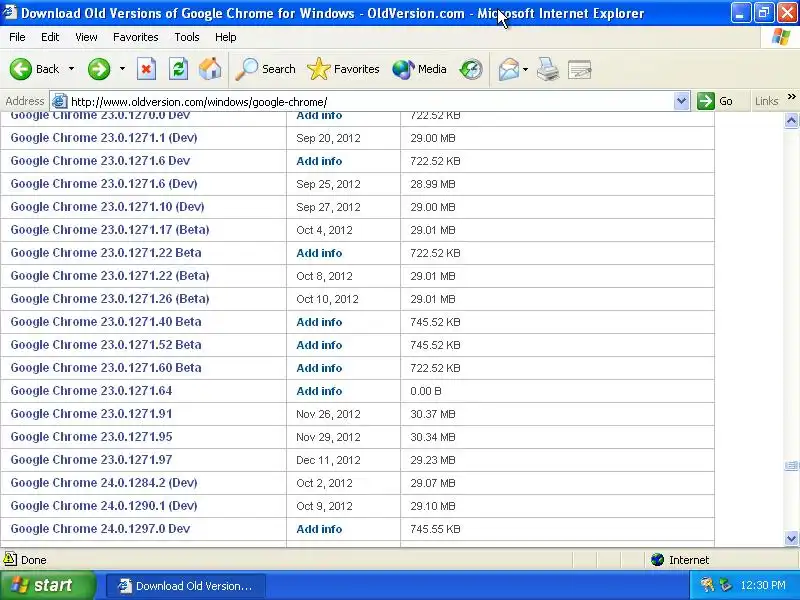Open the Edit menu
This screenshot has width=800, height=600.
pos(50,37)
